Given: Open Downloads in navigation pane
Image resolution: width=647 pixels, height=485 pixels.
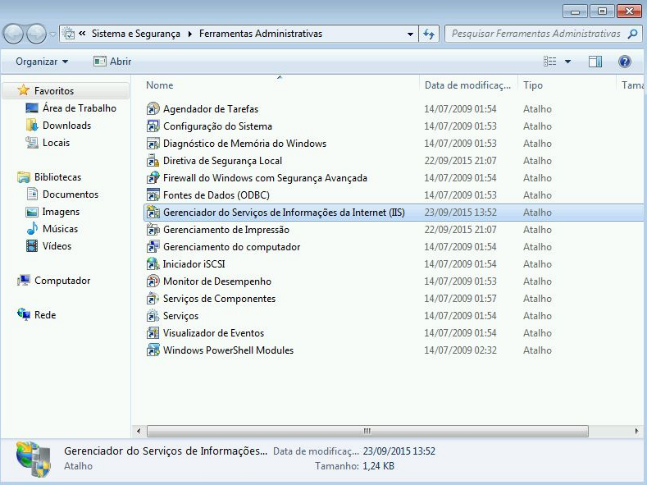Looking at the screenshot, I should 66,125.
